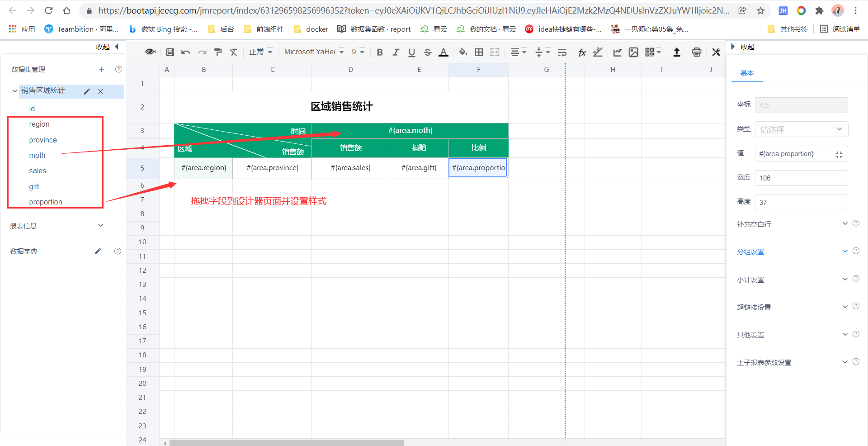
Task: Expand the 补充空白行 section
Action: click(845, 223)
